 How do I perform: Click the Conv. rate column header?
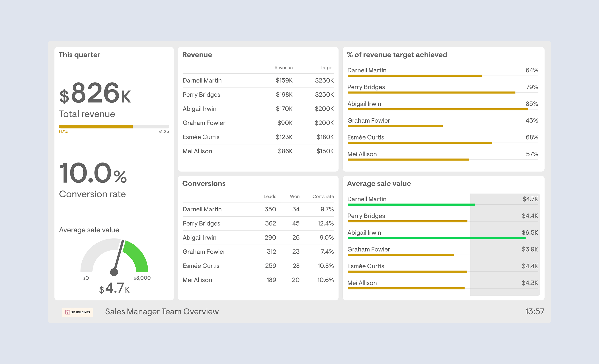point(323,196)
